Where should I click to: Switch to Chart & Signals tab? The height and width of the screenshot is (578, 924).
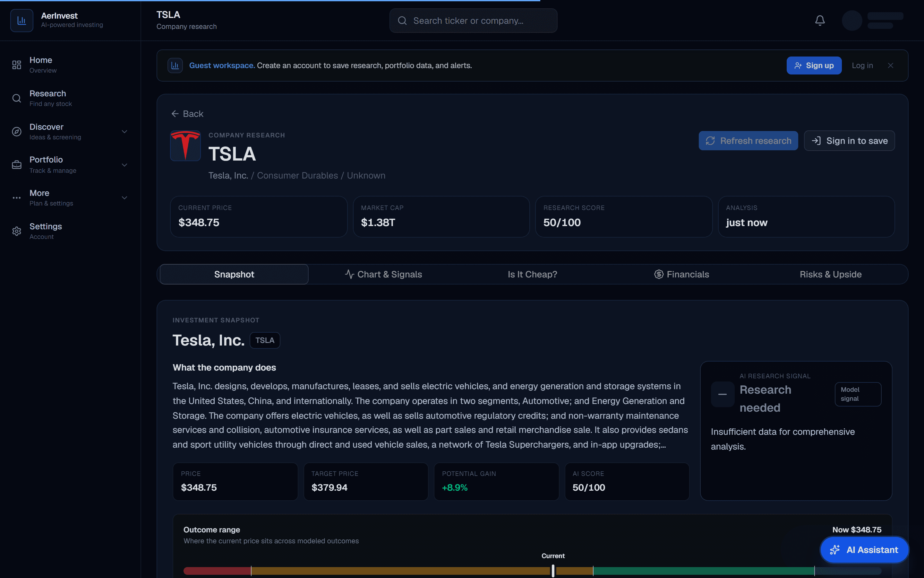tap(383, 274)
